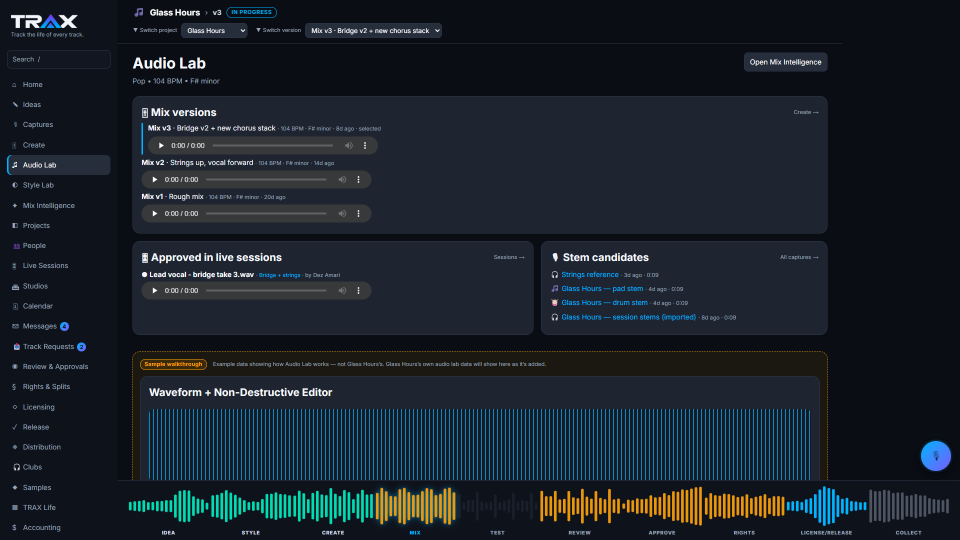The image size is (960, 540).
Task: Mute the Mix v3 player
Action: point(348,146)
